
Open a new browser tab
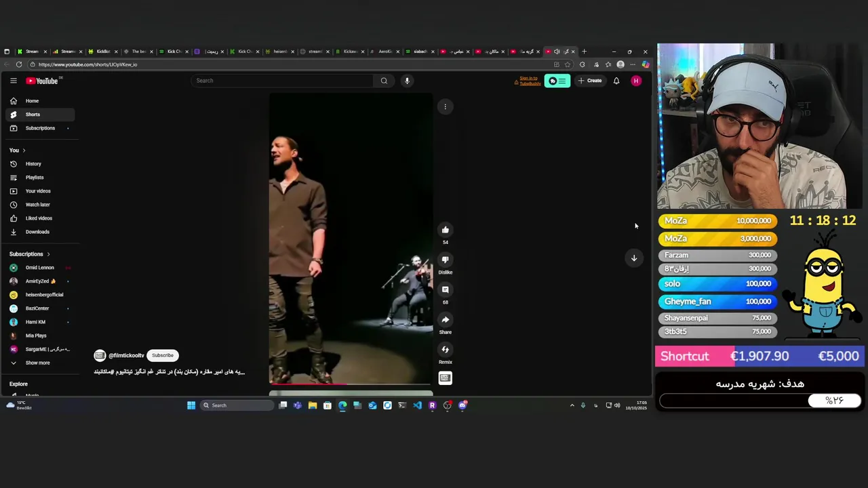(x=584, y=52)
